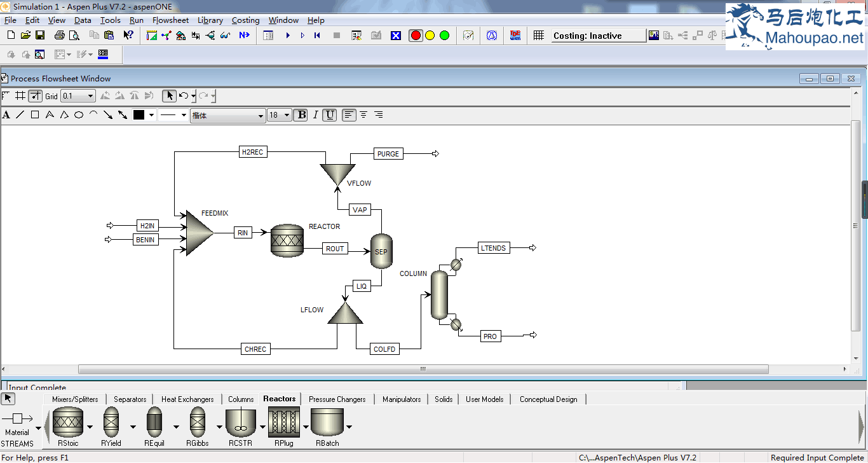
Task: Click the What's This help pointer
Action: point(128,36)
